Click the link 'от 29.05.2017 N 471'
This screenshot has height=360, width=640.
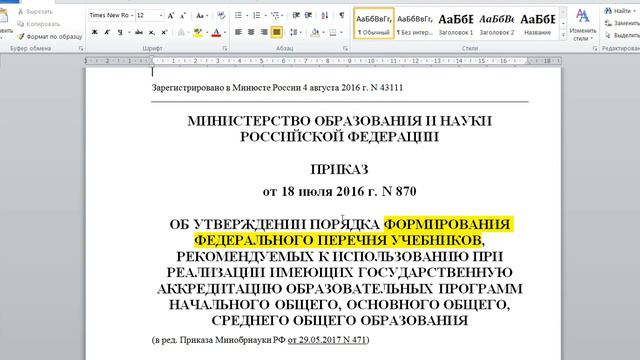[327, 340]
